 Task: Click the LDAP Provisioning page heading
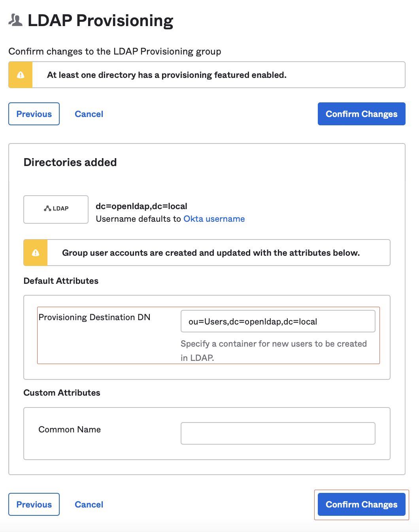100,21
